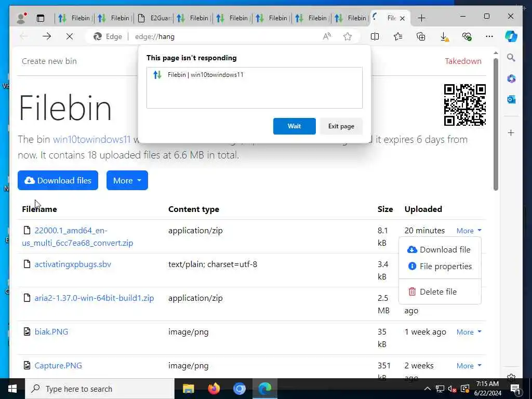Viewport: 532px width, 399px height.
Task: Click the Windows taskbar search box
Action: pos(100,389)
